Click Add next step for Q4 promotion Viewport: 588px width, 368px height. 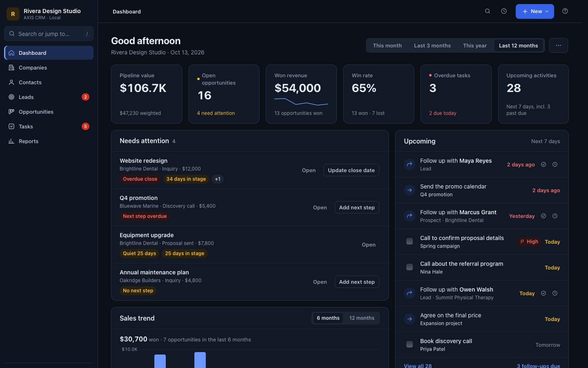357,207
